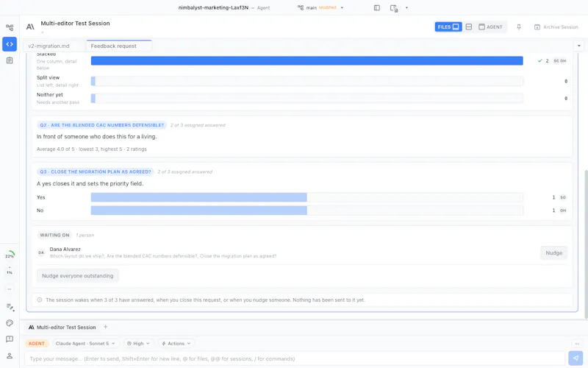Click Archive Session button
588x368 pixels.
pos(556,27)
